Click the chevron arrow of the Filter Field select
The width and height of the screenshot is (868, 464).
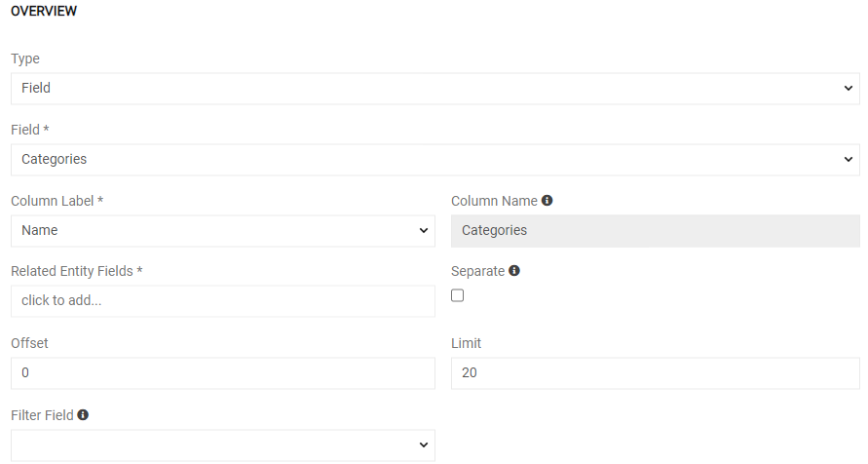tap(424, 445)
